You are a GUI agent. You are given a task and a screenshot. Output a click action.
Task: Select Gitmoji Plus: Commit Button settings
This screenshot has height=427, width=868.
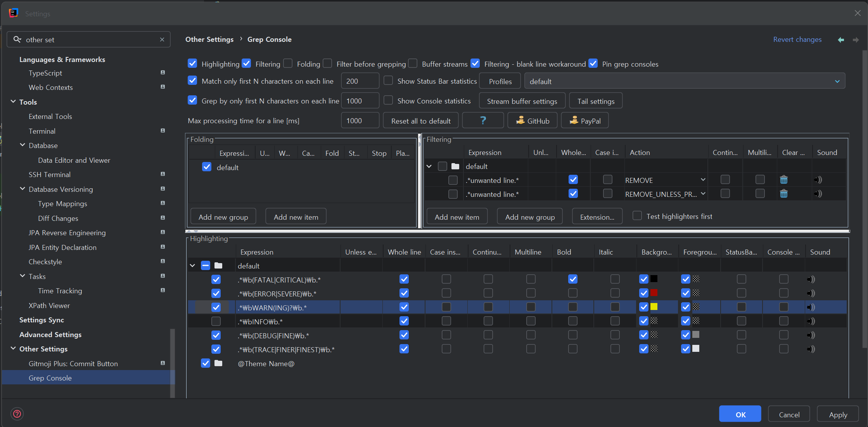73,363
